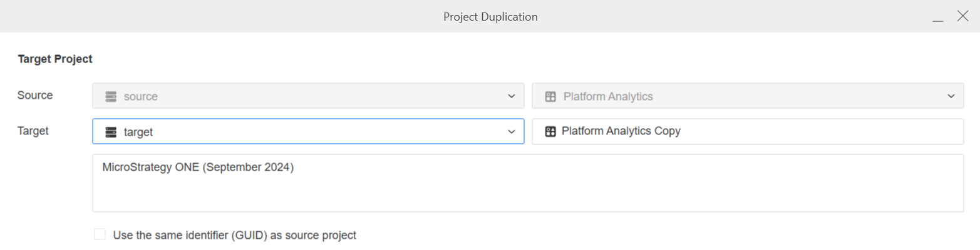980x250 pixels.
Task: Click the Target row label
Action: [33, 131]
